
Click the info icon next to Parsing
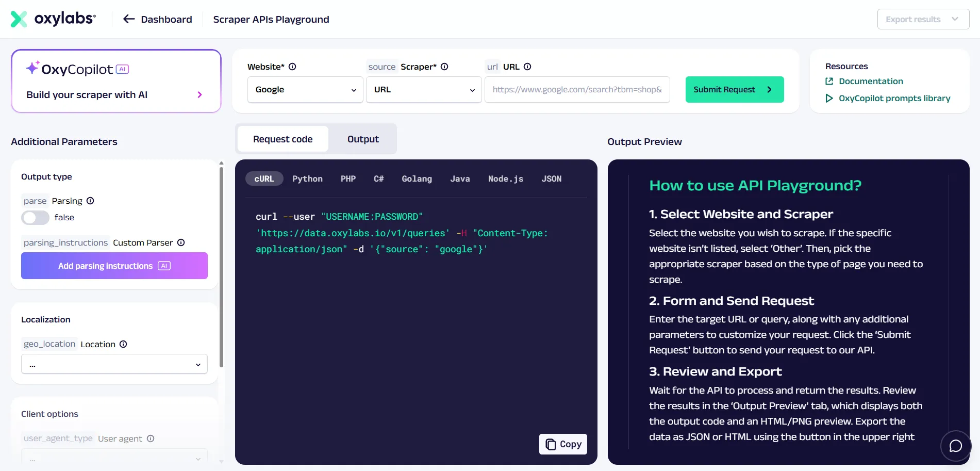coord(90,201)
